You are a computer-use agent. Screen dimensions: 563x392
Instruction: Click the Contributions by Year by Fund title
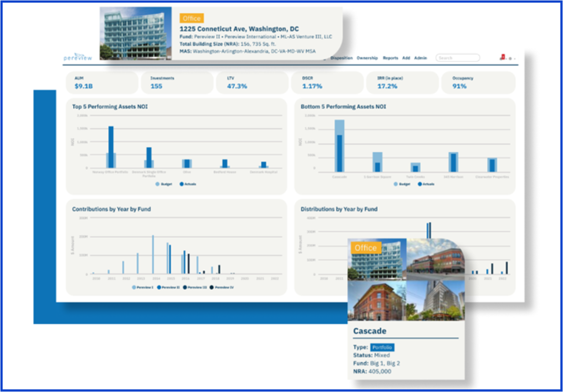pyautogui.click(x=111, y=209)
